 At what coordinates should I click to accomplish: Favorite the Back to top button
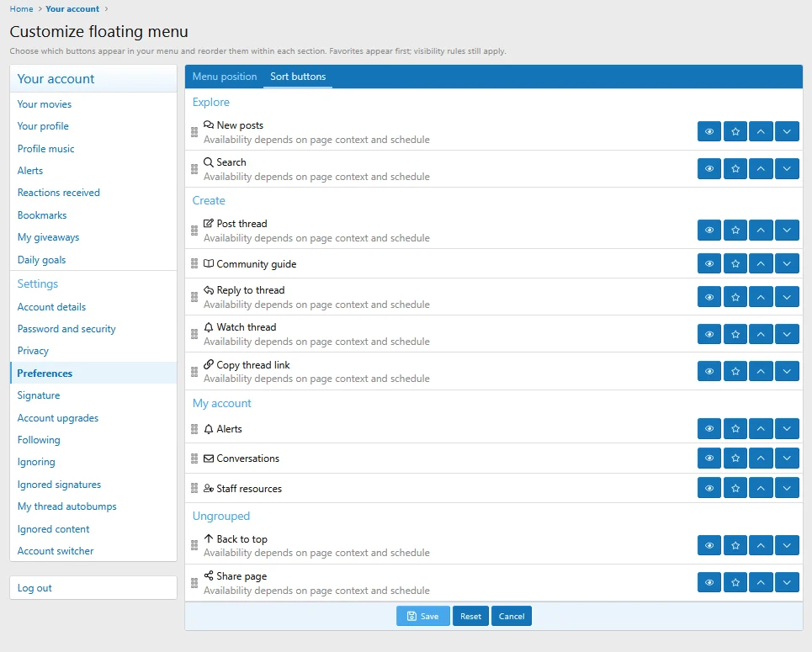735,545
